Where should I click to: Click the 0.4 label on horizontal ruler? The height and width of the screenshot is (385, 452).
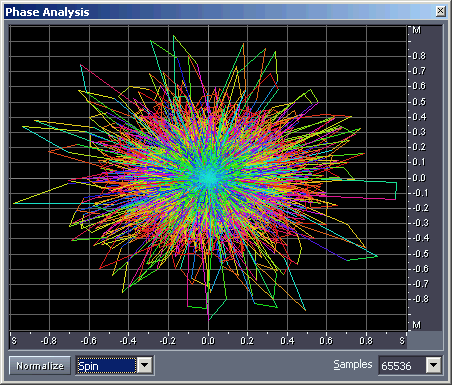tap(287, 341)
